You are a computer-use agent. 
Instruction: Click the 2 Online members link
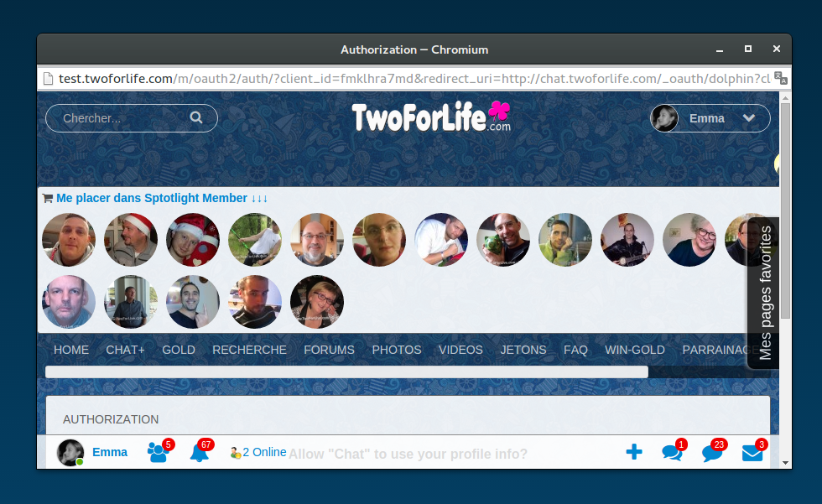(x=259, y=452)
